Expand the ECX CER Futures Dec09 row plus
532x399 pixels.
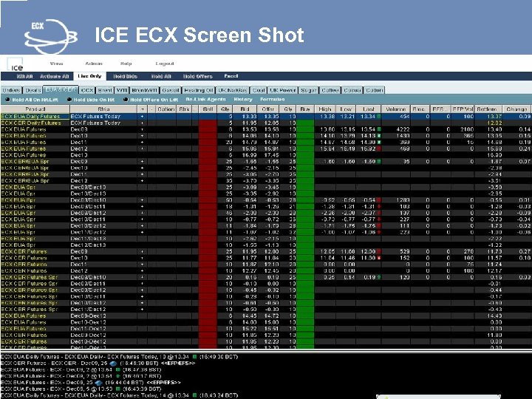coord(142,251)
